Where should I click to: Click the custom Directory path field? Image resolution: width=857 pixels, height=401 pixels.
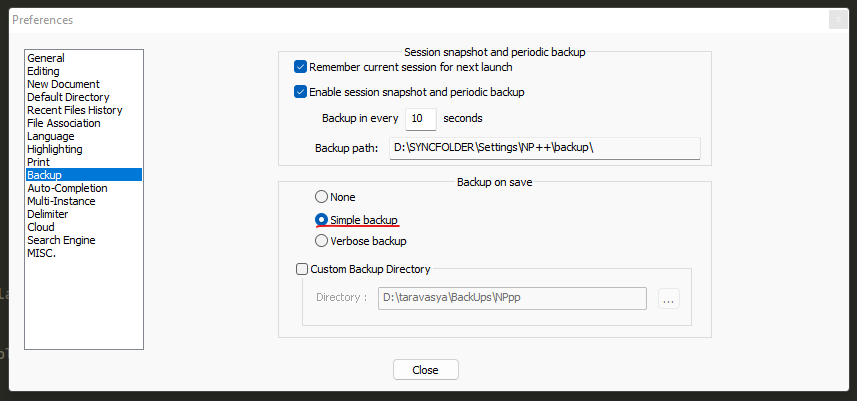[512, 298]
